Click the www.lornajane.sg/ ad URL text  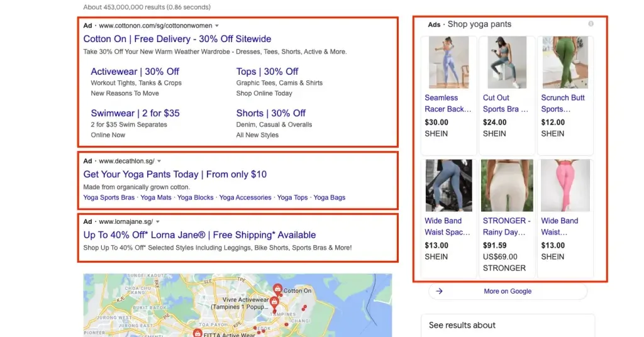coord(126,222)
